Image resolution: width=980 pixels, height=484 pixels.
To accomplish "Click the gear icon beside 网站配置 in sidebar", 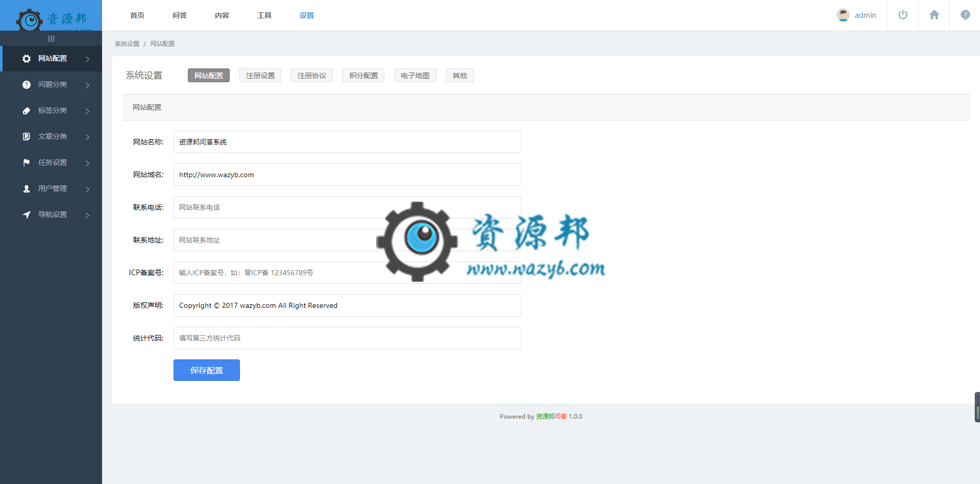I will [27, 59].
